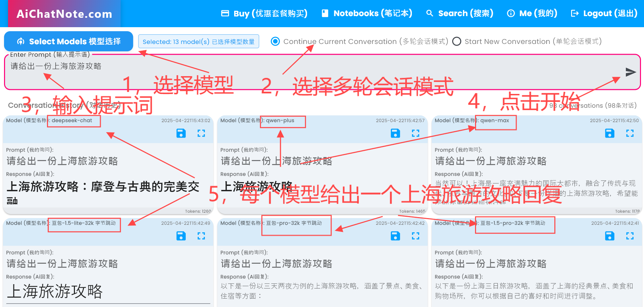Viewport: 644px width, 307px height.
Task: Expand the qwen-plus card to fullscreen
Action: tap(416, 133)
